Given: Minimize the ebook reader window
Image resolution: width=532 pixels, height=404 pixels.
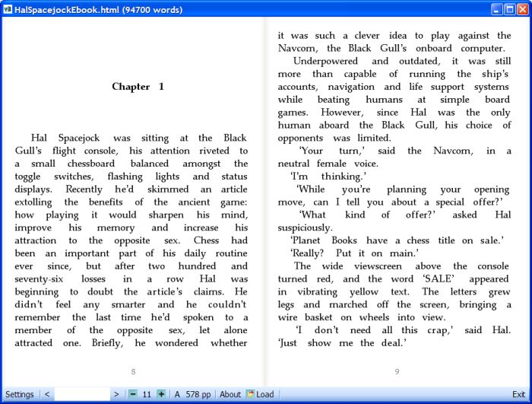Looking at the screenshot, I should point(496,9).
